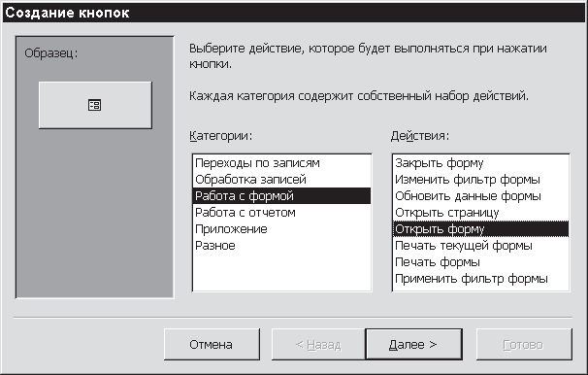Pick action Обновить данные формы
Viewport: 588px width, 375px height.
click(480, 196)
